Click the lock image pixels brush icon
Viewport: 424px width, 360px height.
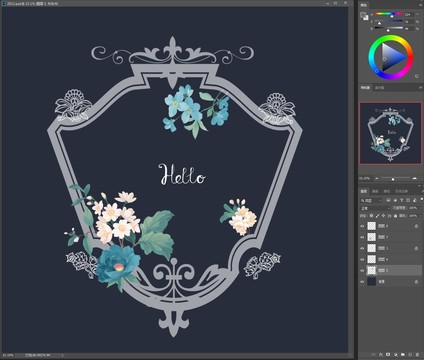(x=377, y=216)
